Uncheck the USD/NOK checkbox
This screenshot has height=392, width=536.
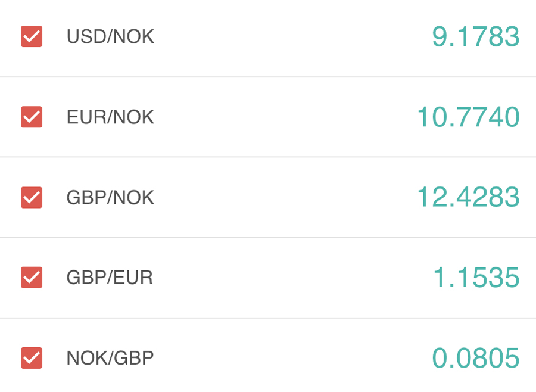[32, 36]
